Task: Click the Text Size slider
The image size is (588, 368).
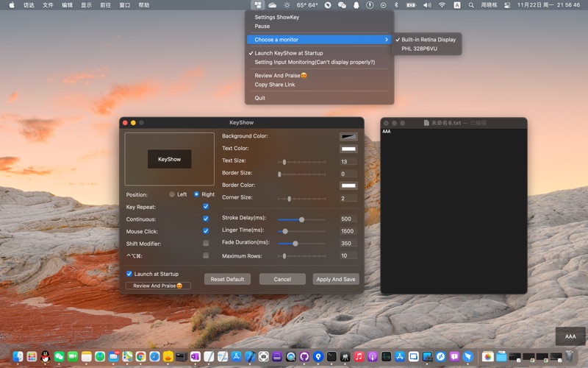Action: coord(301,162)
